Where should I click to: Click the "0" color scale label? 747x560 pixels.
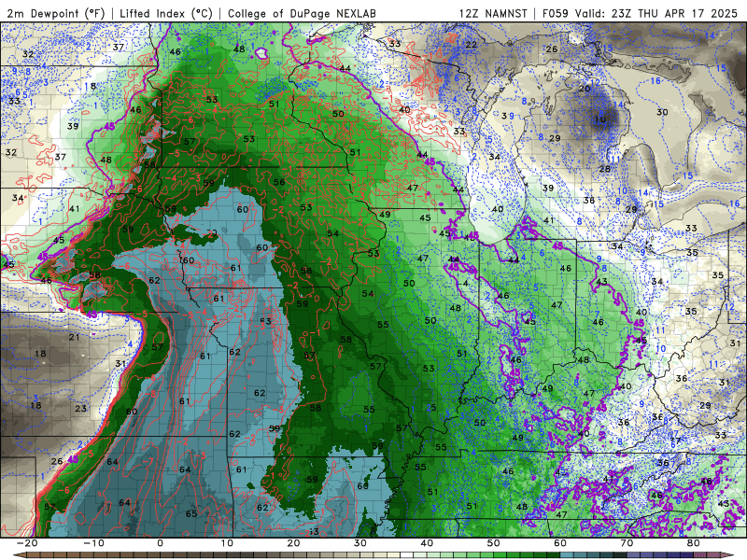tap(160, 543)
